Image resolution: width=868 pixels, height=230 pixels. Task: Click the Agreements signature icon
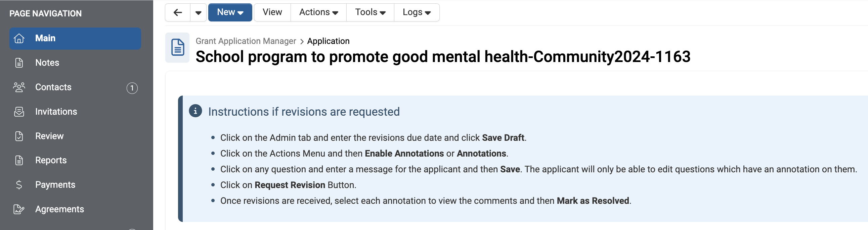click(x=19, y=209)
